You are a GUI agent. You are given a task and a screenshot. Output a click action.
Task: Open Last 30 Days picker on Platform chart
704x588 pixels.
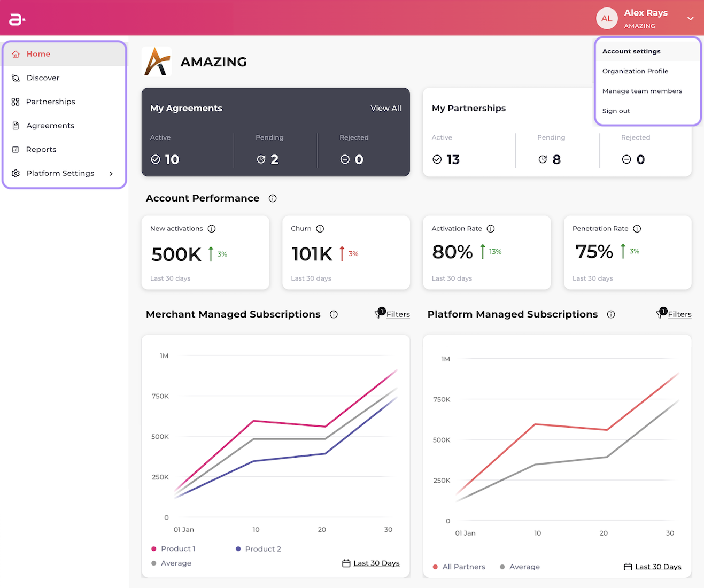[x=653, y=567]
